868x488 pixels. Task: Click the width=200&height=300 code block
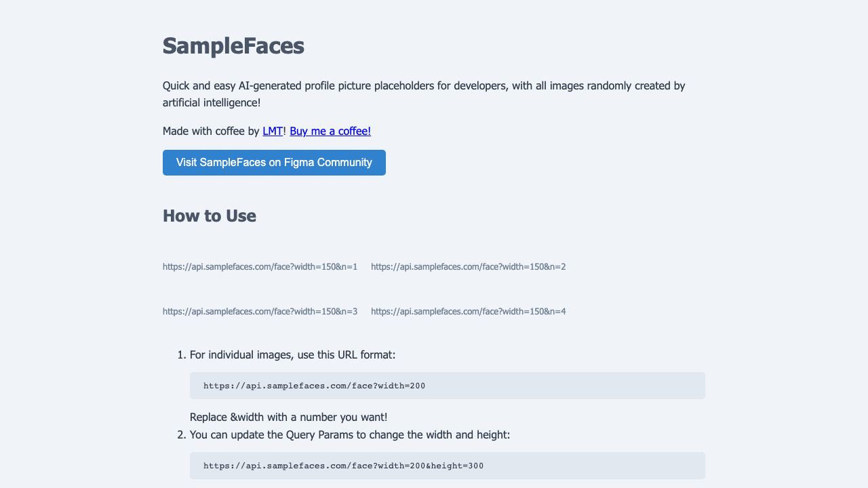click(x=448, y=466)
